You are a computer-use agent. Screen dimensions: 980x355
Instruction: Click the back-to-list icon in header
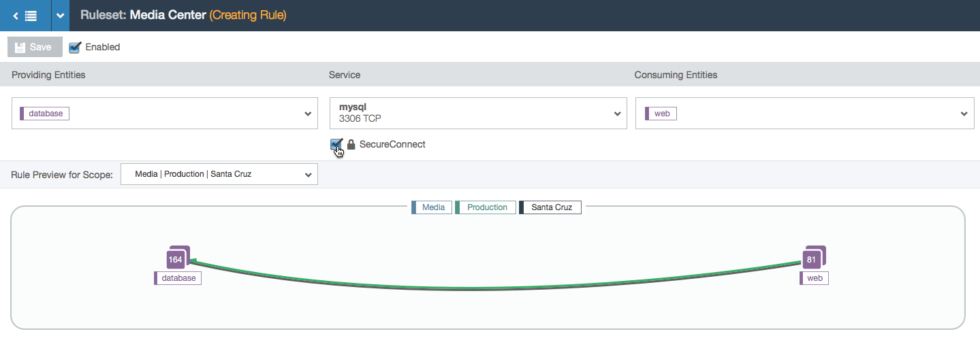(25, 15)
